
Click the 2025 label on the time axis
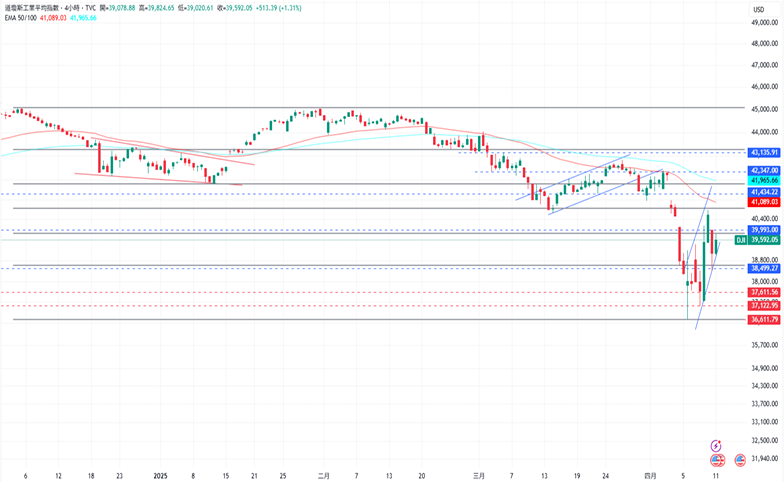click(160, 476)
